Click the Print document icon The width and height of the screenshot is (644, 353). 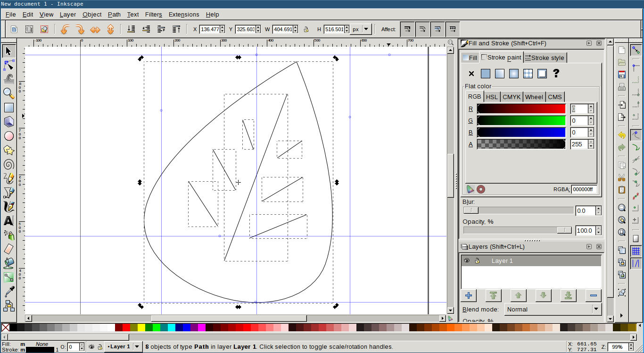point(622,87)
